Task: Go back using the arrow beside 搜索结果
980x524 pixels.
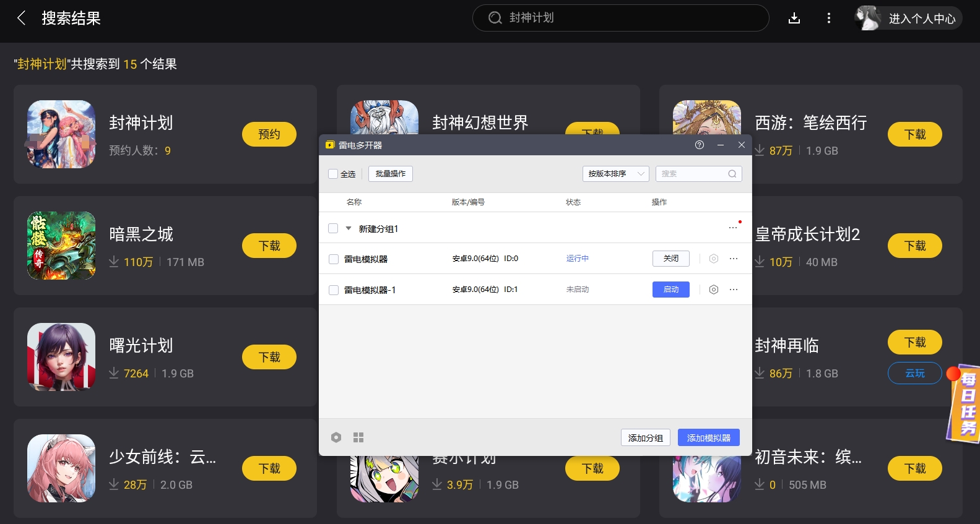Action: tap(21, 18)
